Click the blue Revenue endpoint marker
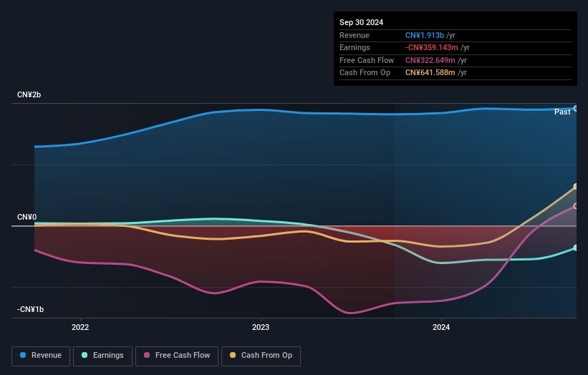The width and height of the screenshot is (588, 375). (576, 109)
